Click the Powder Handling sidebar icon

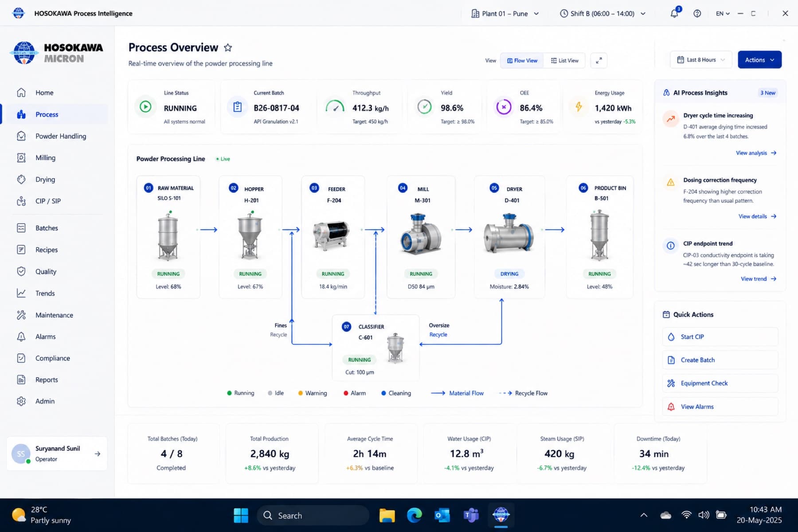click(x=21, y=136)
